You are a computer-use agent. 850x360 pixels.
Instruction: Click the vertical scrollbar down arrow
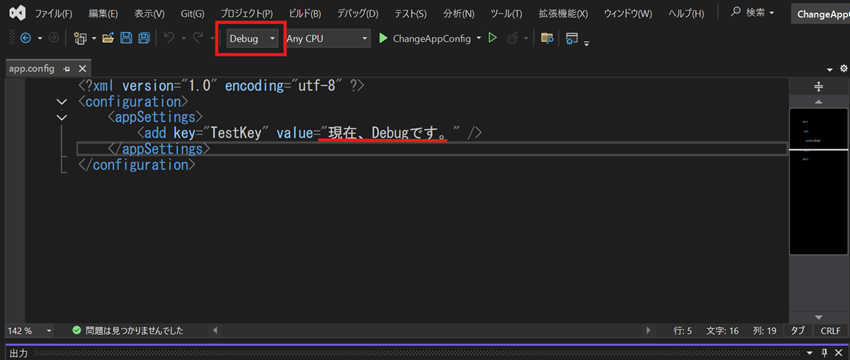819,317
